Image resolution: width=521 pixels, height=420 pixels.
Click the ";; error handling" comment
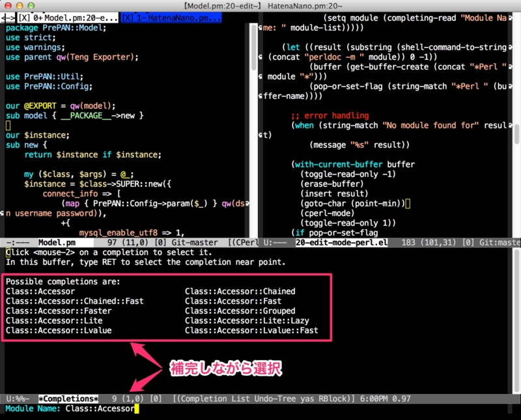330,116
